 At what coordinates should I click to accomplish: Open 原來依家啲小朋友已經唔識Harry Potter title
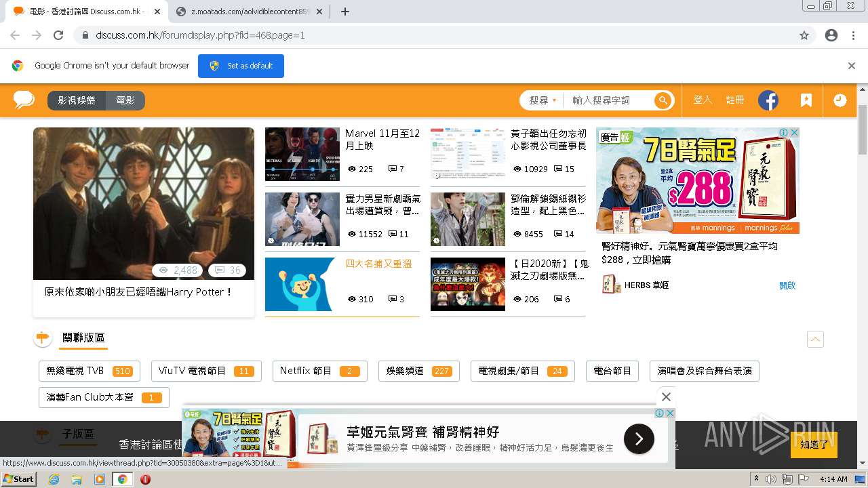click(138, 292)
